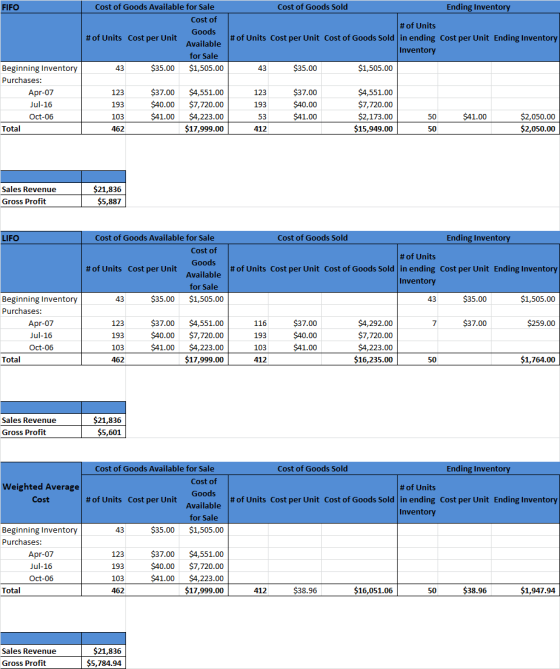Select weighted average Jul-16 units 193
Viewport: 560px width, 669px height.
118,567
